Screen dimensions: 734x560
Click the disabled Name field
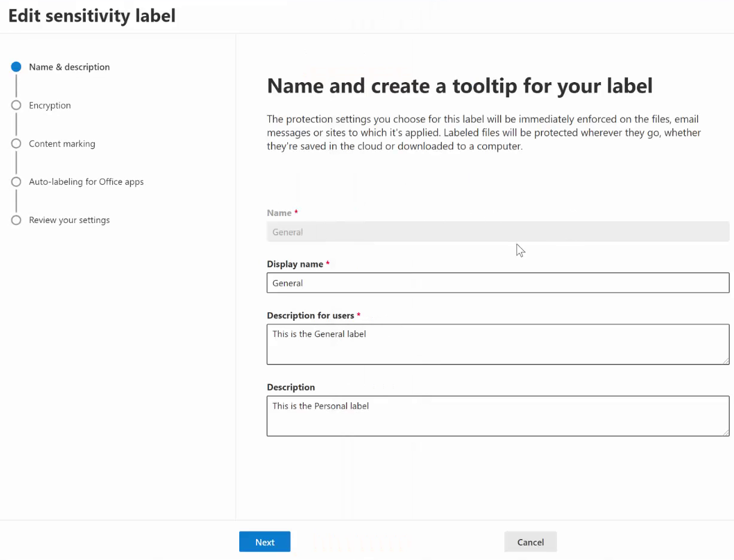click(x=498, y=232)
